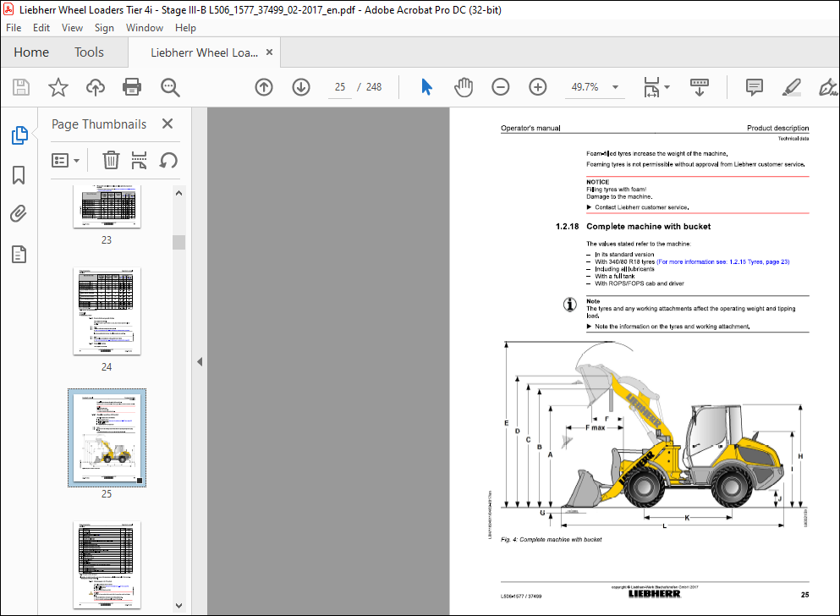Close the Page Thumbnails panel

tap(167, 124)
